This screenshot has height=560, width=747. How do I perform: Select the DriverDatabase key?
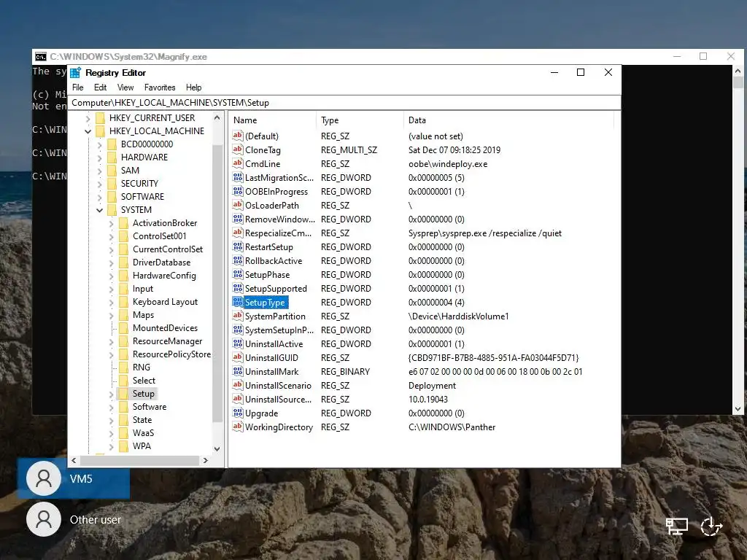(x=161, y=262)
